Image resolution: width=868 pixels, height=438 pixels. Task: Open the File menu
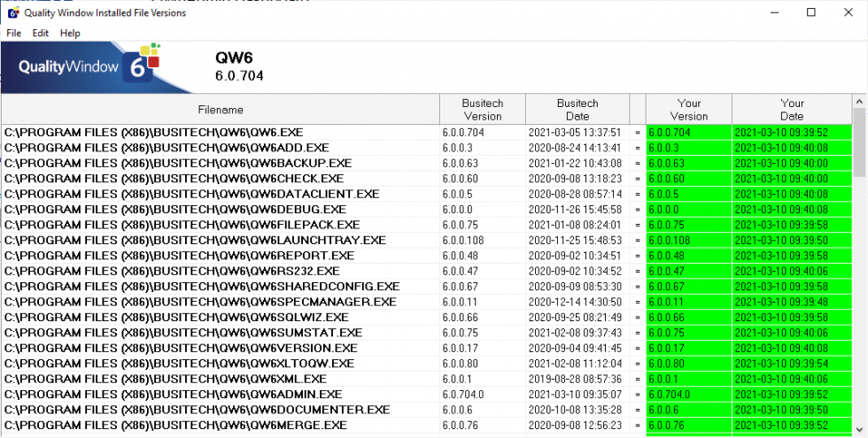(x=14, y=34)
